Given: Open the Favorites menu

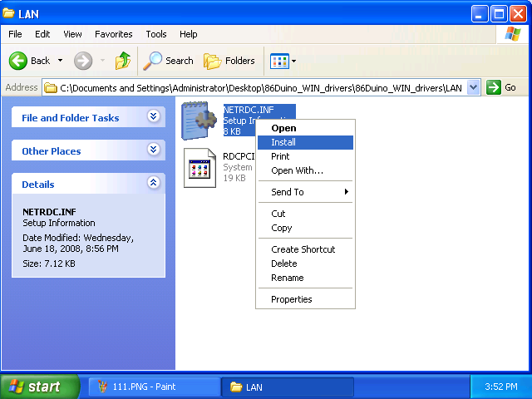Looking at the screenshot, I should (x=113, y=34).
